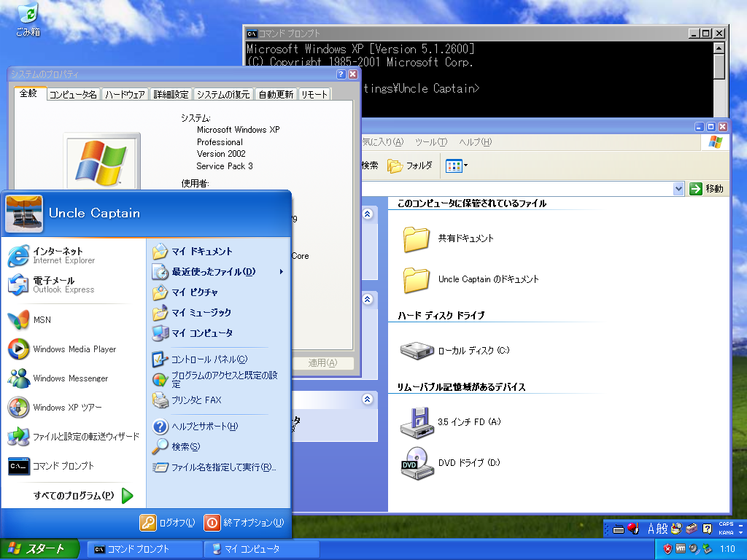Expand すべてのプログラム list
Image resolution: width=747 pixels, height=560 pixels.
(x=83, y=496)
